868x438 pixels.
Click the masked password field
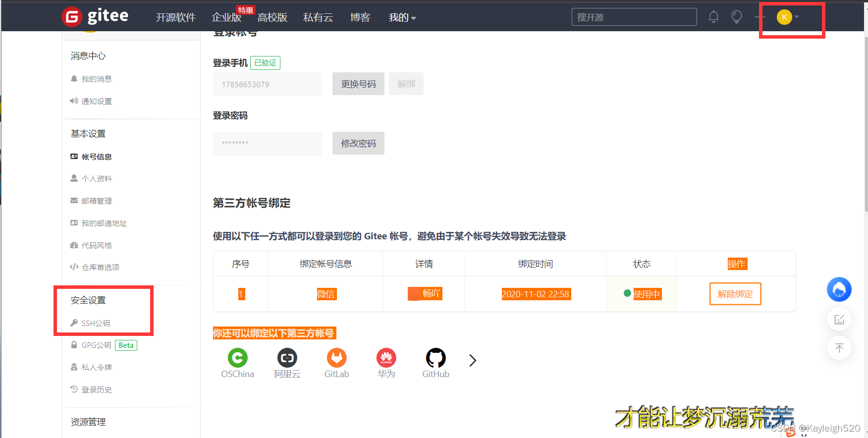[267, 143]
